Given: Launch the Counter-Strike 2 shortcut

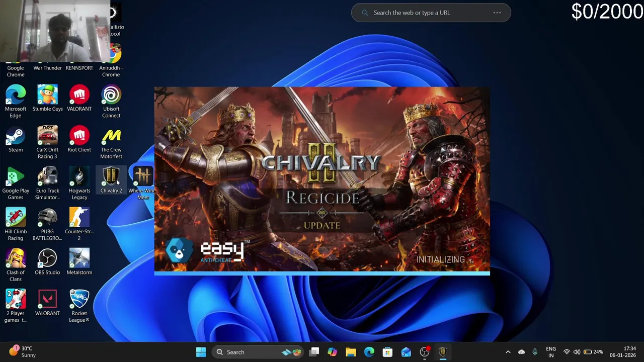Looking at the screenshot, I should (x=79, y=224).
